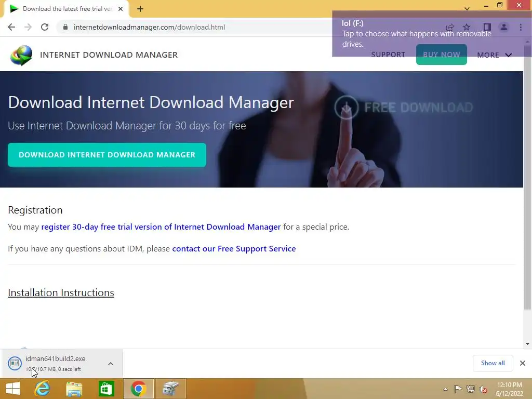Open Action Center flag icon
The image size is (532, 399).
click(x=458, y=389)
